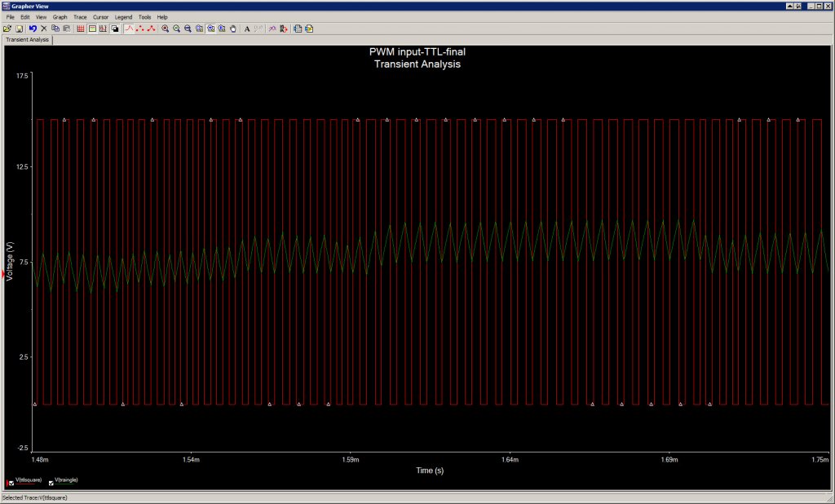Toggle the black/white background icon
835x504 pixels.
pyautogui.click(x=114, y=29)
